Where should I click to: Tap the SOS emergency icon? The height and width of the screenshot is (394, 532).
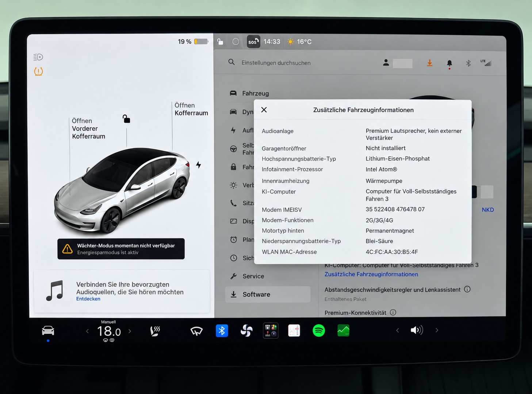click(x=253, y=42)
